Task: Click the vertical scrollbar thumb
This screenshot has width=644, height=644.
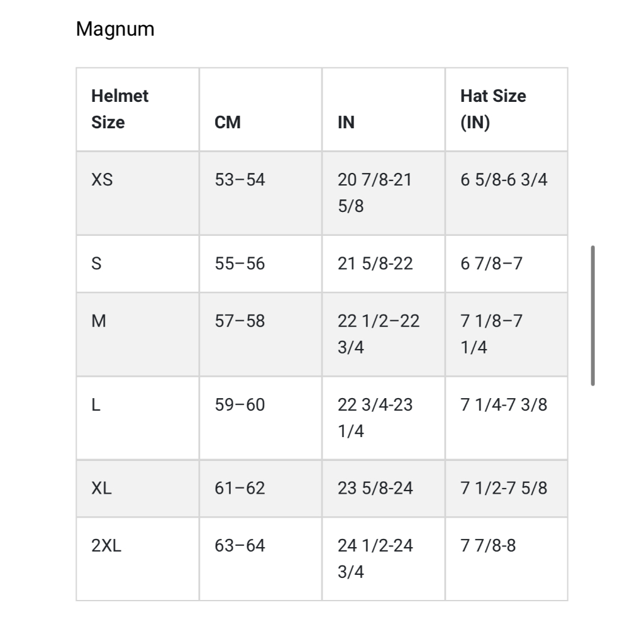Action: [x=592, y=316]
